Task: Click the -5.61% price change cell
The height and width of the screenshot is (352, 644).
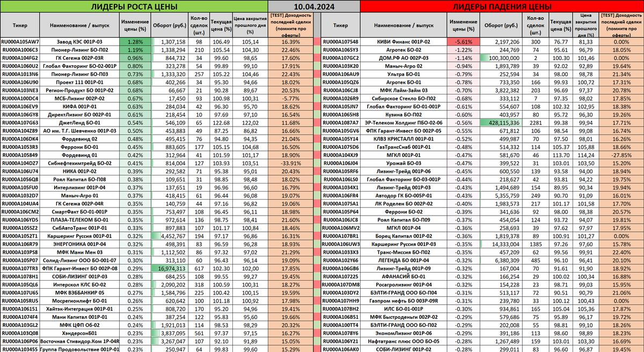Action: pyautogui.click(x=463, y=41)
